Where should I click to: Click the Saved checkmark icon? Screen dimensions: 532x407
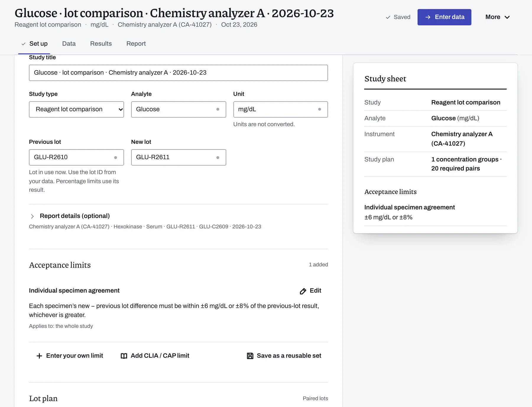point(388,17)
